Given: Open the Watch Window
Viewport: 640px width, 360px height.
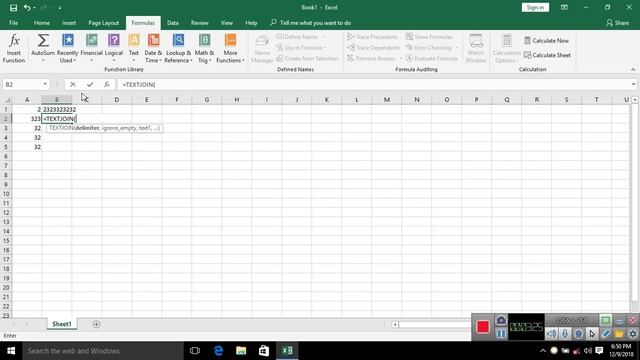Looking at the screenshot, I should [476, 48].
